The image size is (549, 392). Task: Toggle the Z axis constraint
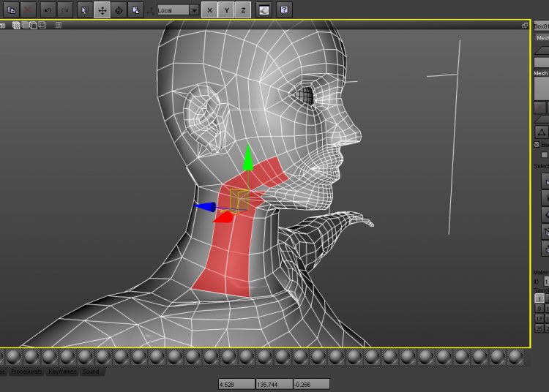click(243, 10)
